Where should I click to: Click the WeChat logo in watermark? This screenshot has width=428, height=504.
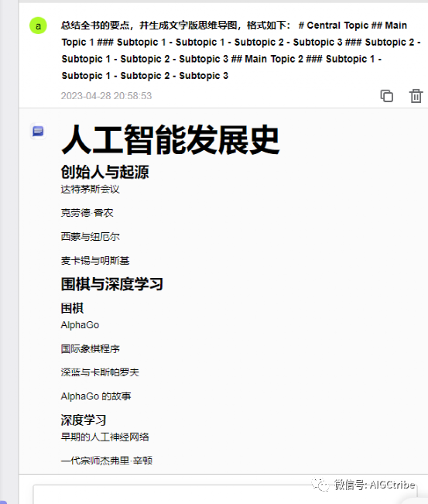pyautogui.click(x=320, y=485)
